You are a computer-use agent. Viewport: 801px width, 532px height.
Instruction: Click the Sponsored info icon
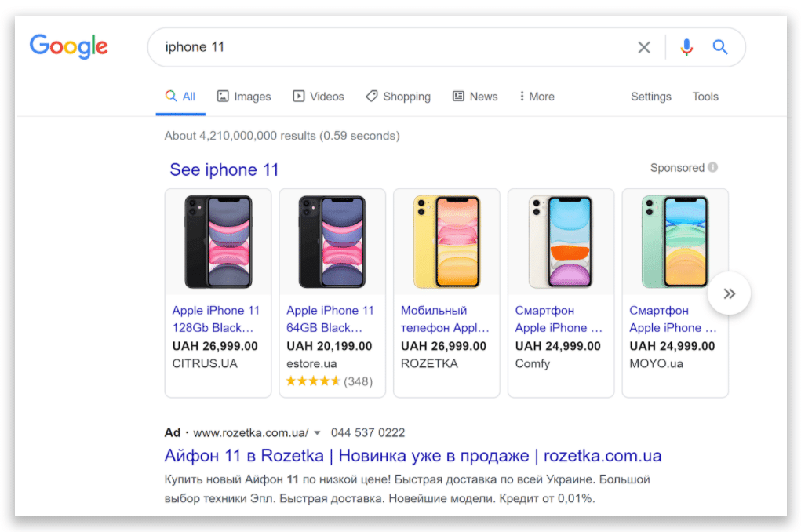[x=712, y=168]
